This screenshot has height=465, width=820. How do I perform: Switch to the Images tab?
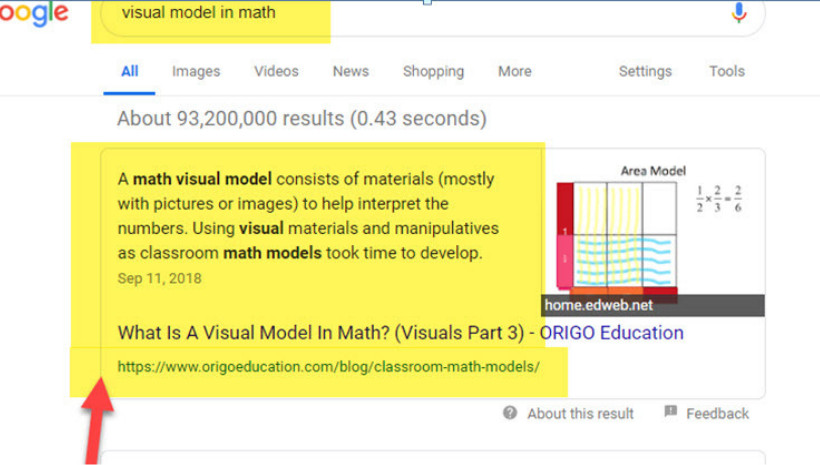coord(196,71)
